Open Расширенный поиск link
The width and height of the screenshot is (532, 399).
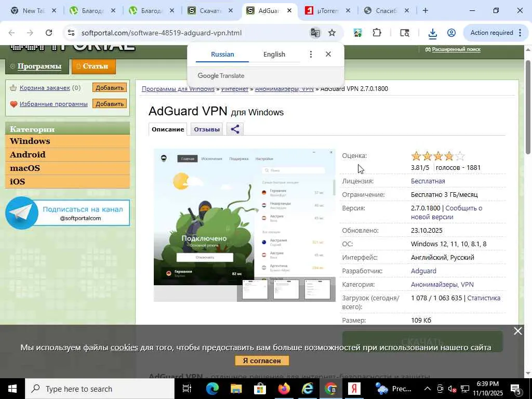coord(456,49)
